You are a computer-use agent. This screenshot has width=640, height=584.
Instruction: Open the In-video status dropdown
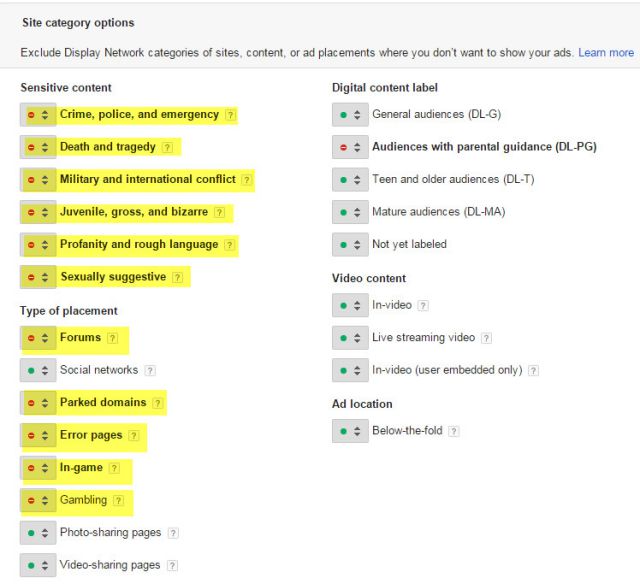pyautogui.click(x=350, y=305)
